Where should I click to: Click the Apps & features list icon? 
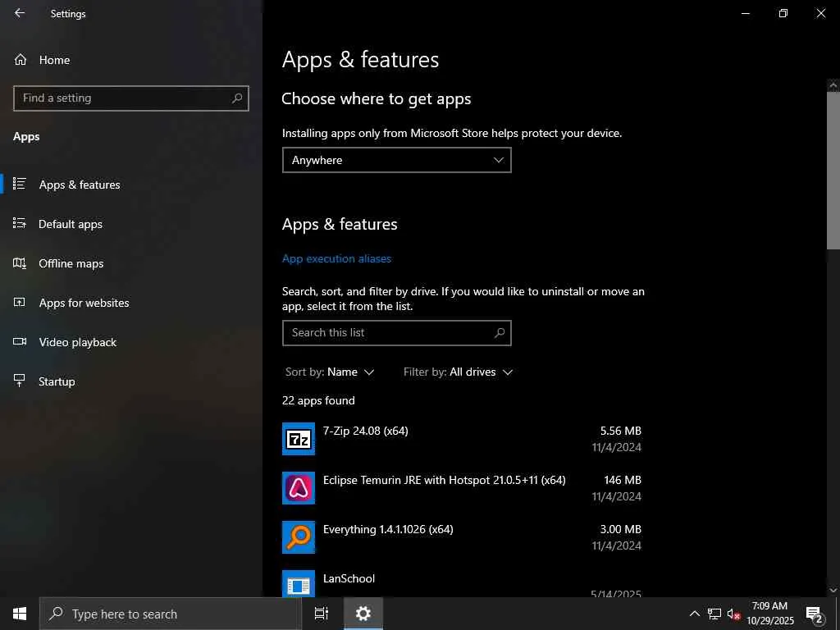(x=20, y=184)
